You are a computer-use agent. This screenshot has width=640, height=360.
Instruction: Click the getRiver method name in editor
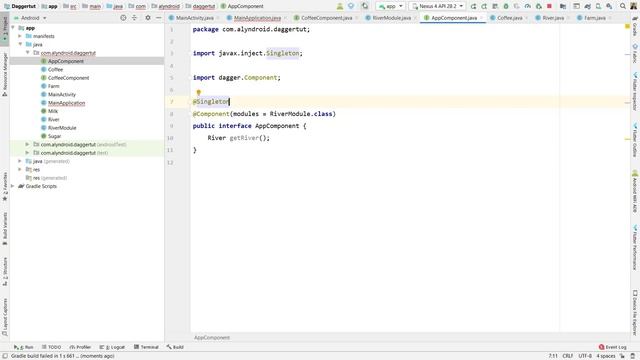[x=244, y=138]
